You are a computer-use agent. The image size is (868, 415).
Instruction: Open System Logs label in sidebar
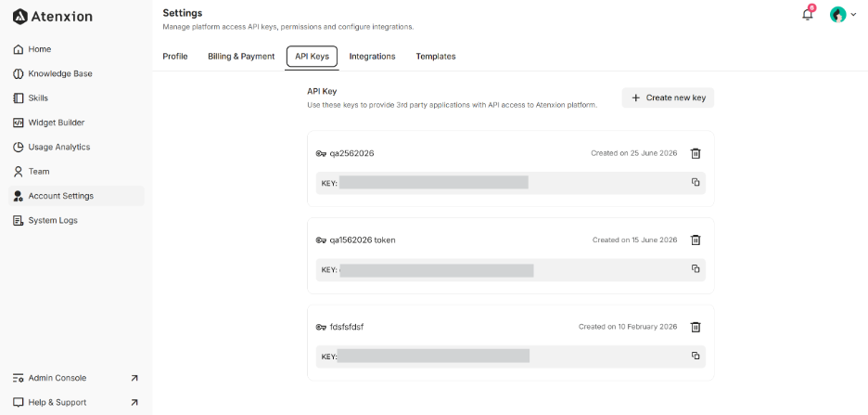tap(53, 220)
